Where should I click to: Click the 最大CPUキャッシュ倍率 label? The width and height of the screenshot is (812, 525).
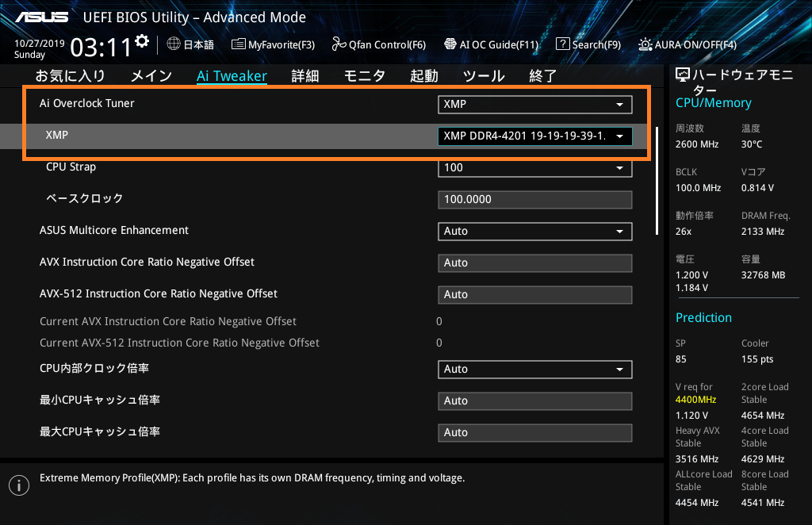pyautogui.click(x=99, y=431)
